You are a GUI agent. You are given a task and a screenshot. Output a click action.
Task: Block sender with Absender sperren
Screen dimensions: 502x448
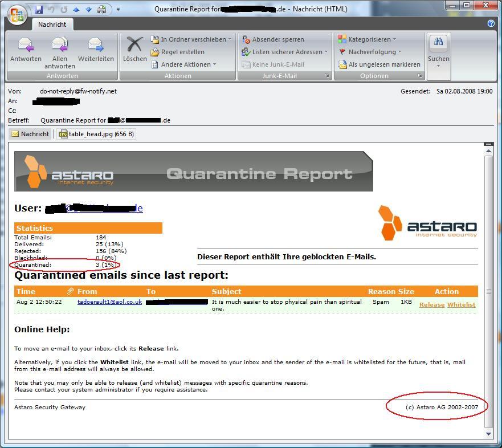click(273, 39)
